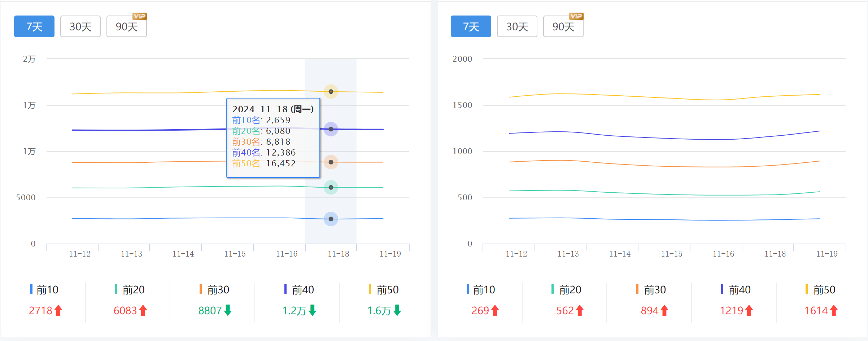Click blue 前10名 data point on 11-18

[x=331, y=219]
